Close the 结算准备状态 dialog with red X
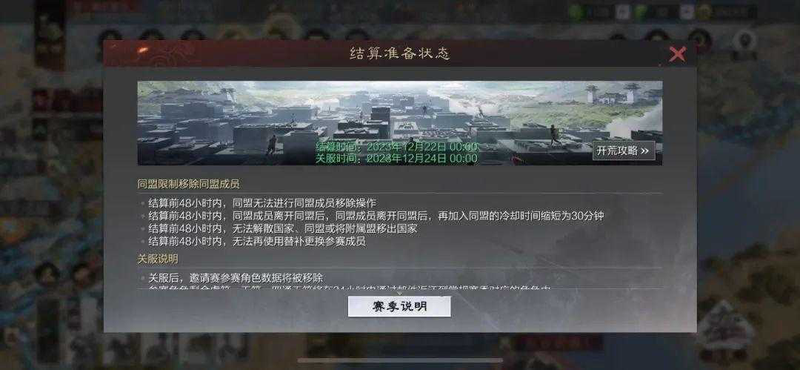Viewport: 800px width, 370px height. click(x=677, y=54)
